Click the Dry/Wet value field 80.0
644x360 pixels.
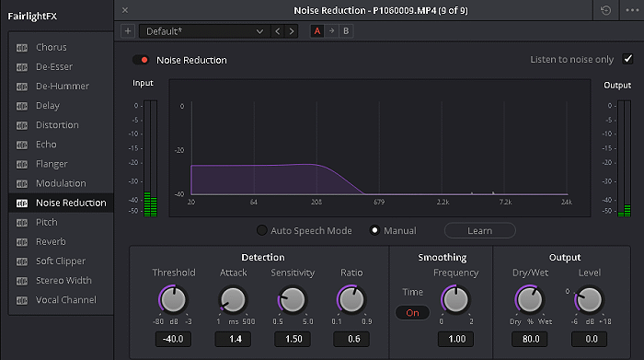tap(529, 339)
